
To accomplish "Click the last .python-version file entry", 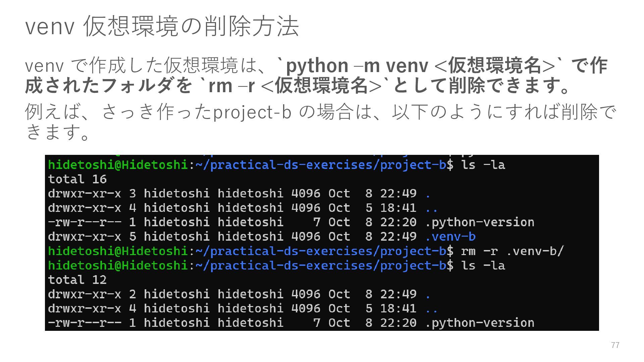I will [480, 323].
